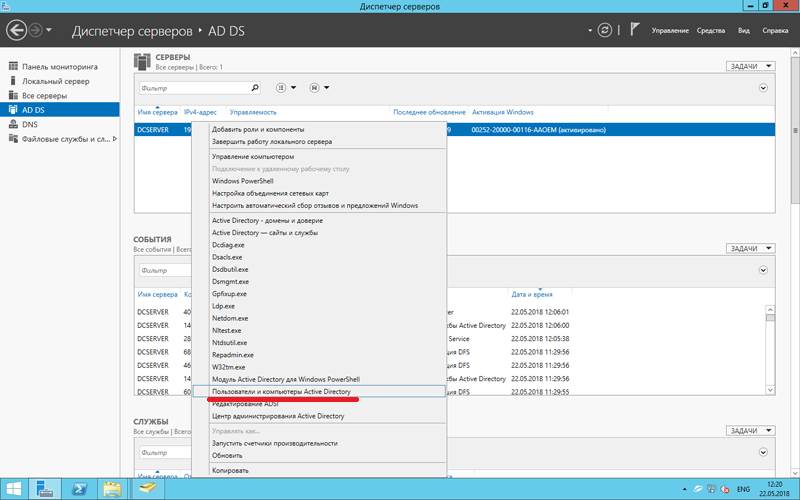Open the servers ЗАДАЧИ dropdown
800x500 pixels.
click(x=750, y=67)
